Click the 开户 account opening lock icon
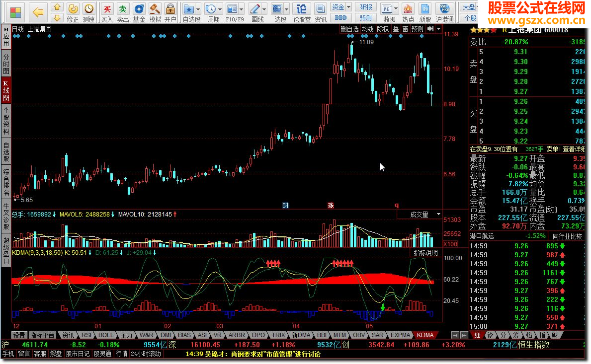This screenshot has height=364, width=591. coord(170,12)
